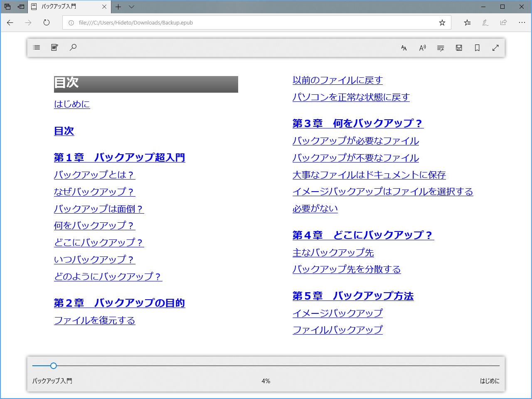Open the grammar tools feature
This screenshot has width=532, height=399.
point(440,48)
